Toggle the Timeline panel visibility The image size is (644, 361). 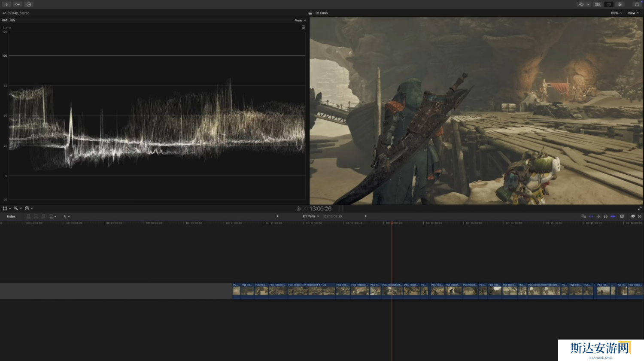(x=609, y=4)
